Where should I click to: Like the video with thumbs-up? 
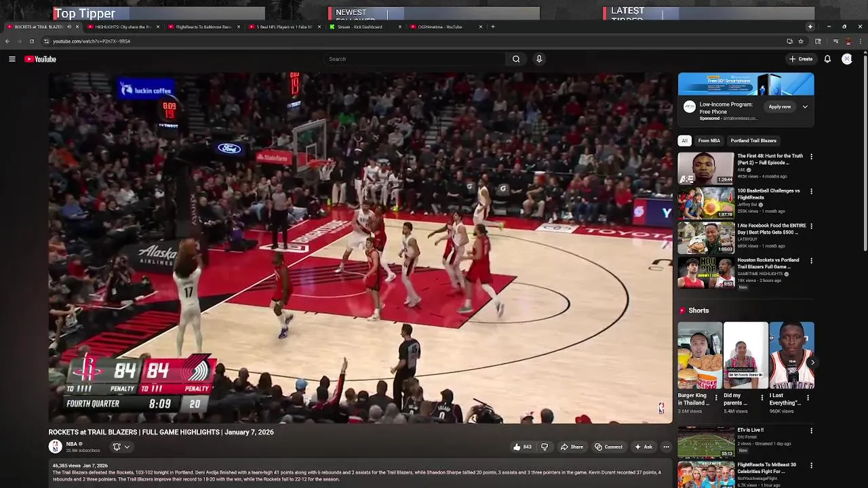click(521, 447)
